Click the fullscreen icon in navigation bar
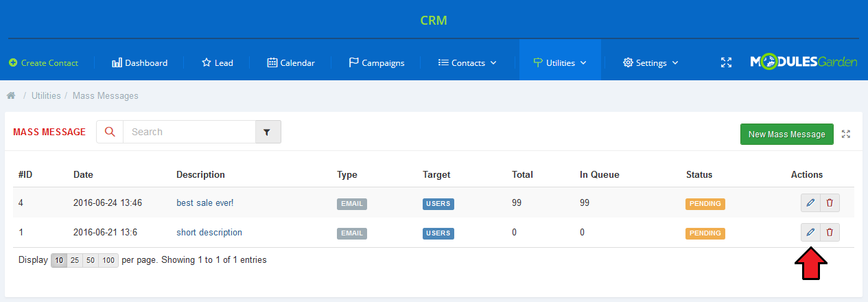The height and width of the screenshot is (302, 868). [x=726, y=62]
